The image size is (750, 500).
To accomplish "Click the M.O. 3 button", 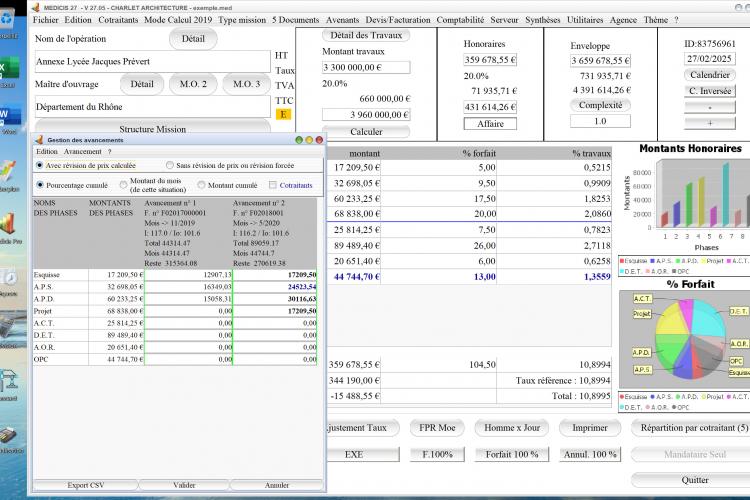I will tap(246, 84).
